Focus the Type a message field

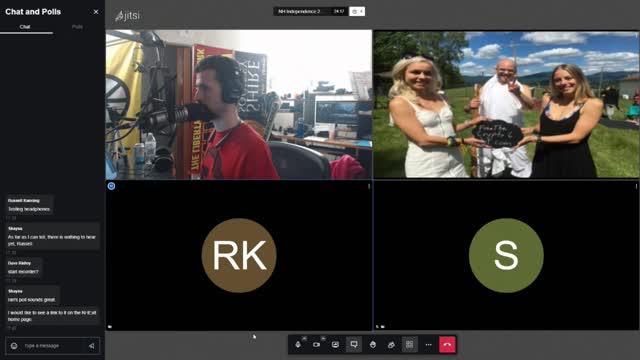pos(52,346)
